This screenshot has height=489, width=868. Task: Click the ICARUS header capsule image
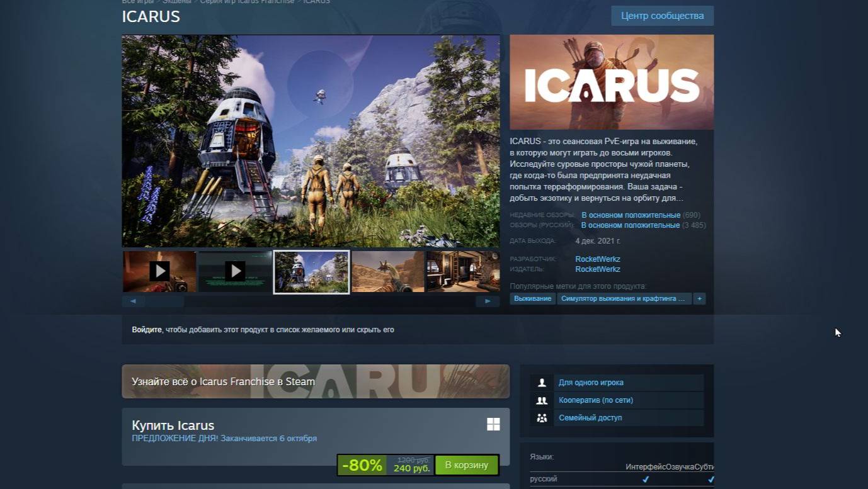pyautogui.click(x=612, y=82)
